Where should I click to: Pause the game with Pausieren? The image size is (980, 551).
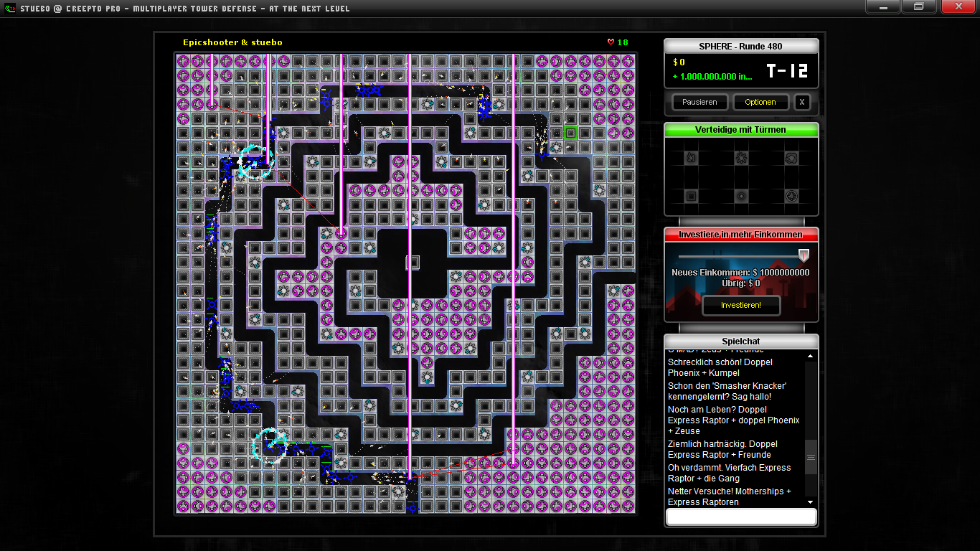(x=699, y=102)
